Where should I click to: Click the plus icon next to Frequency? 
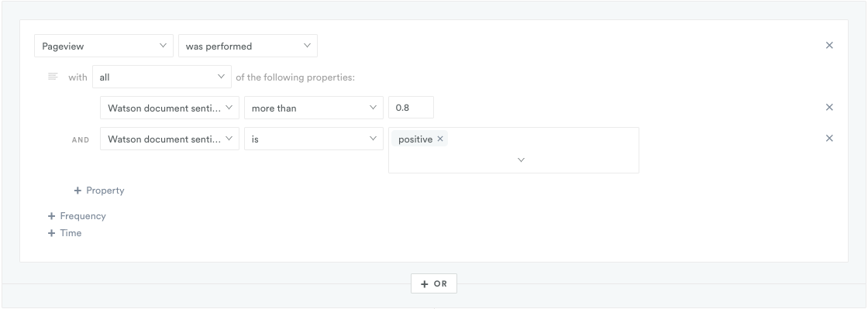point(51,216)
